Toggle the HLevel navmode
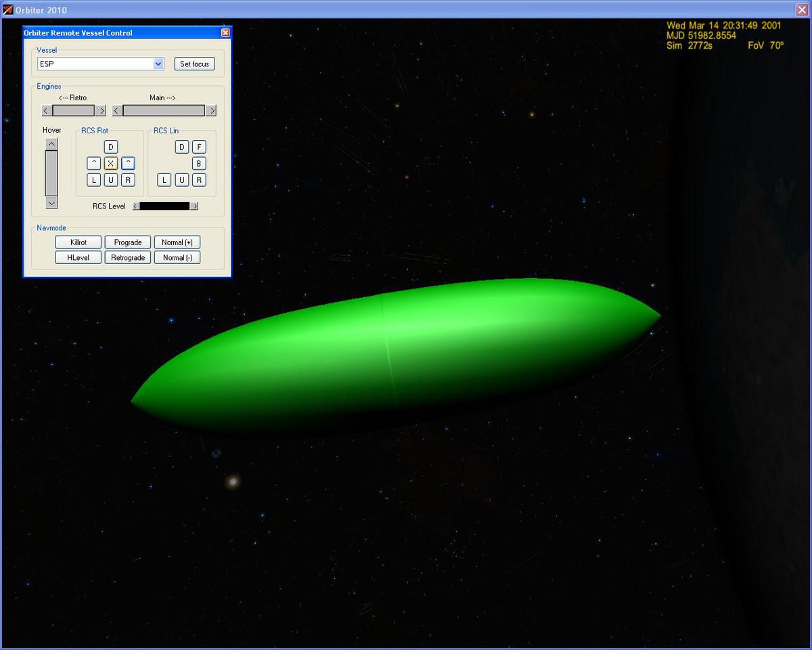 pyautogui.click(x=78, y=257)
